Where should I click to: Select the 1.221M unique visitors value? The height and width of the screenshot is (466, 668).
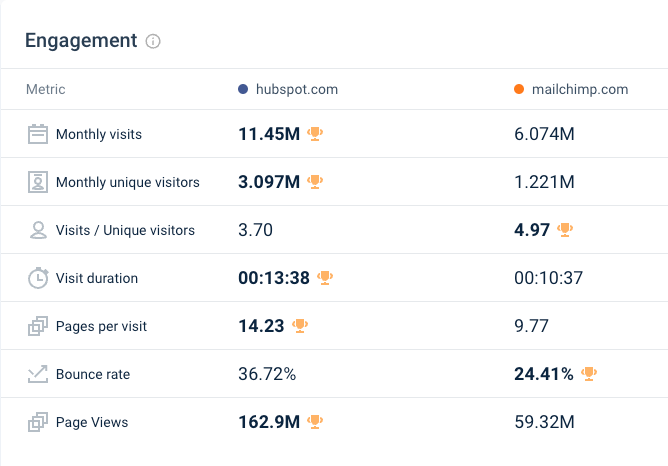[x=544, y=182]
